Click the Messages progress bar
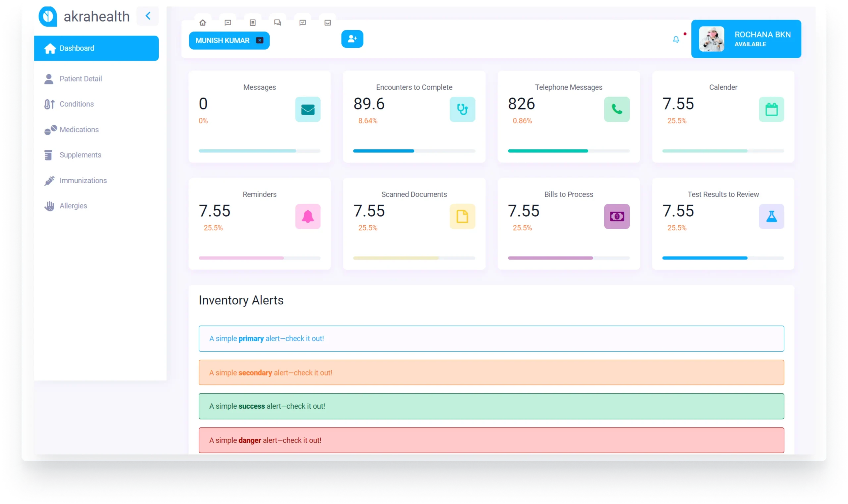 pyautogui.click(x=260, y=151)
